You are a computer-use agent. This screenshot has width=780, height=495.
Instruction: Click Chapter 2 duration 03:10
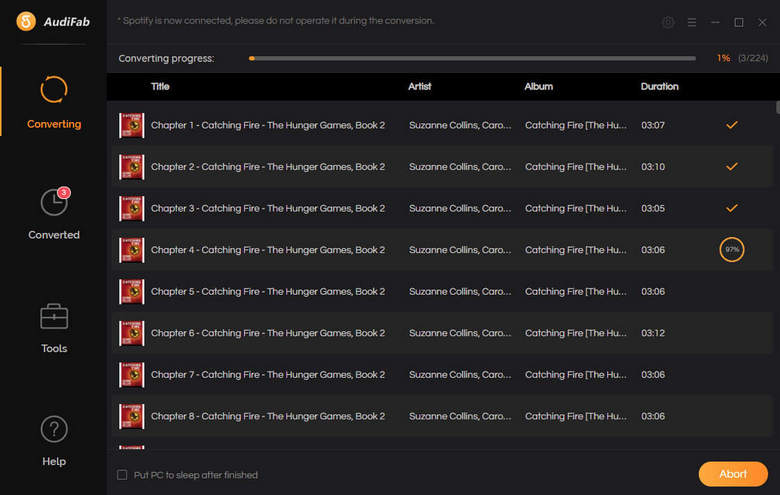(x=653, y=167)
